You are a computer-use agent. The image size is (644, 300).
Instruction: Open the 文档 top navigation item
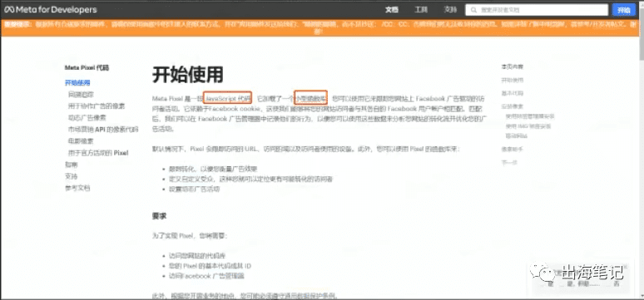tap(391, 10)
